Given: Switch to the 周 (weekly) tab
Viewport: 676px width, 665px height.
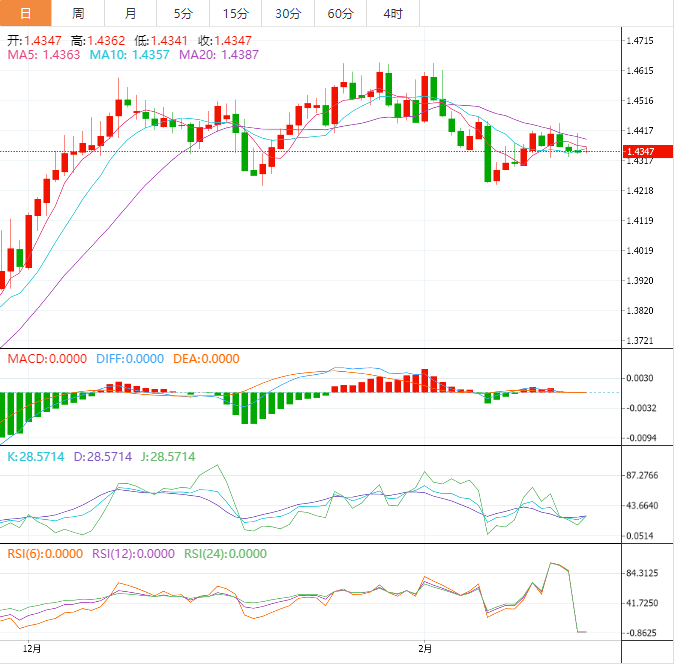Looking at the screenshot, I should pyautogui.click(x=78, y=13).
